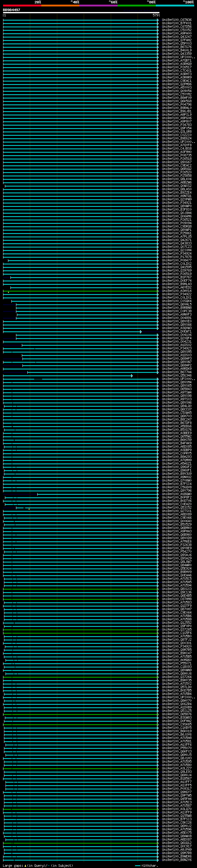Select the UniRef100_Q8VXE0 entry
Viewport: 197px width, 868px height.
point(177,321)
